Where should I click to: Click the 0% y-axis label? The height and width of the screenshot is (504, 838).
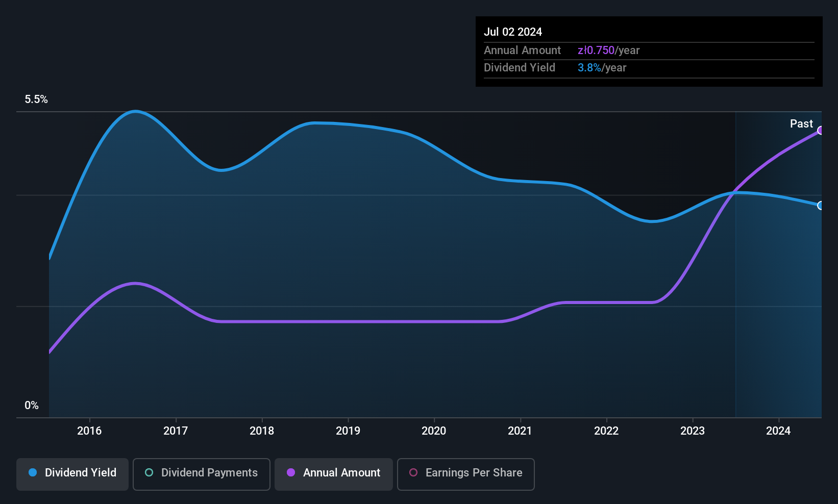pos(32,406)
